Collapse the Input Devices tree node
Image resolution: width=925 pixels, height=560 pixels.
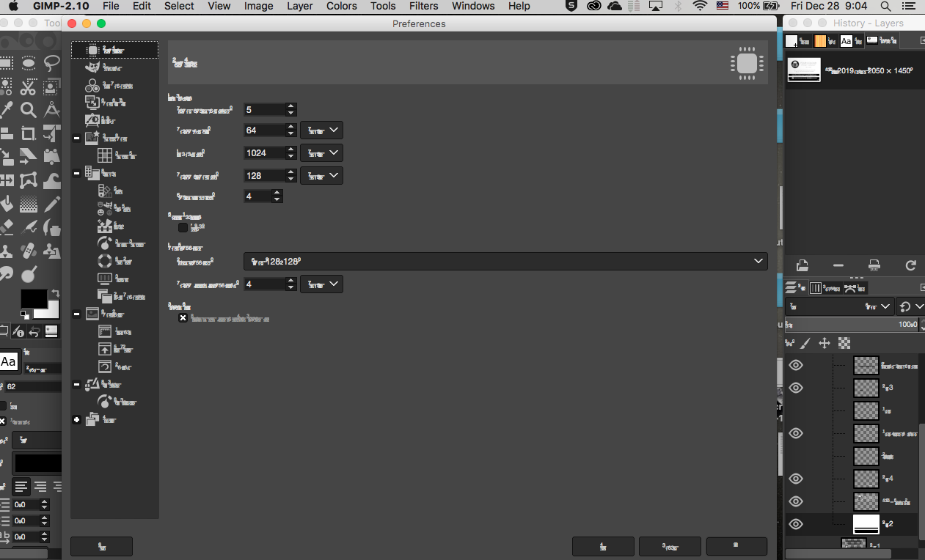(77, 384)
